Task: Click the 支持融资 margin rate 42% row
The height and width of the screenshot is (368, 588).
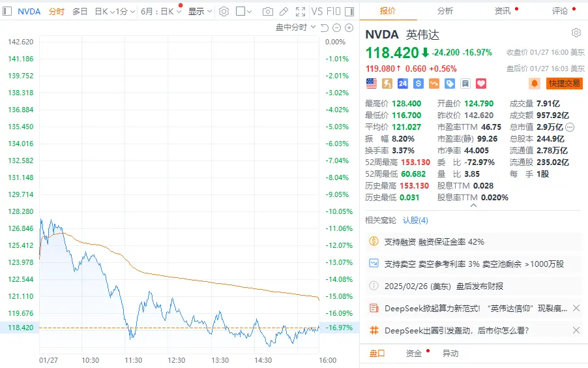Action: pos(473,242)
